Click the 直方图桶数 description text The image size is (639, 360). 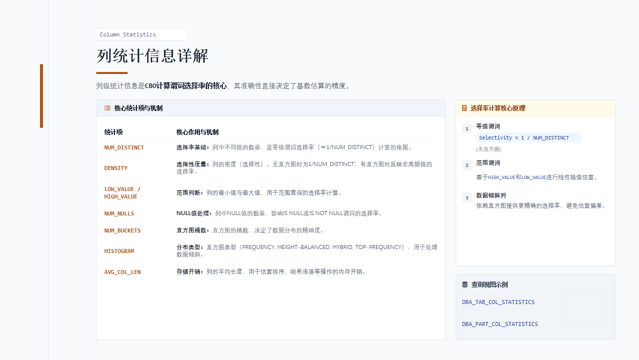(x=251, y=230)
